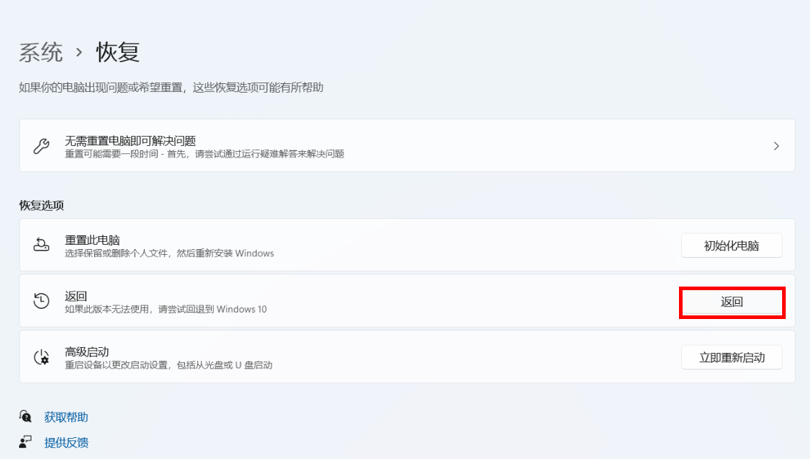The image size is (810, 459).
Task: Open the 无需重置电脑即可解决问题 card title
Action: click(130, 140)
